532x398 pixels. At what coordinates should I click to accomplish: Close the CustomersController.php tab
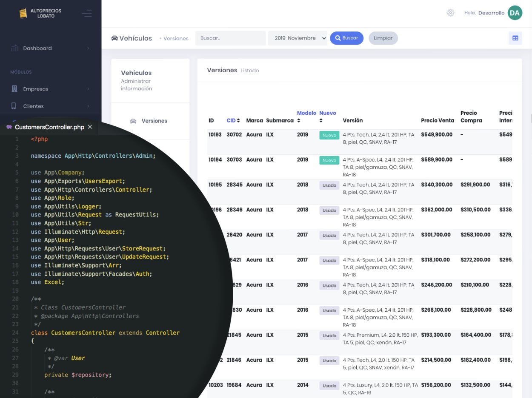click(x=90, y=127)
